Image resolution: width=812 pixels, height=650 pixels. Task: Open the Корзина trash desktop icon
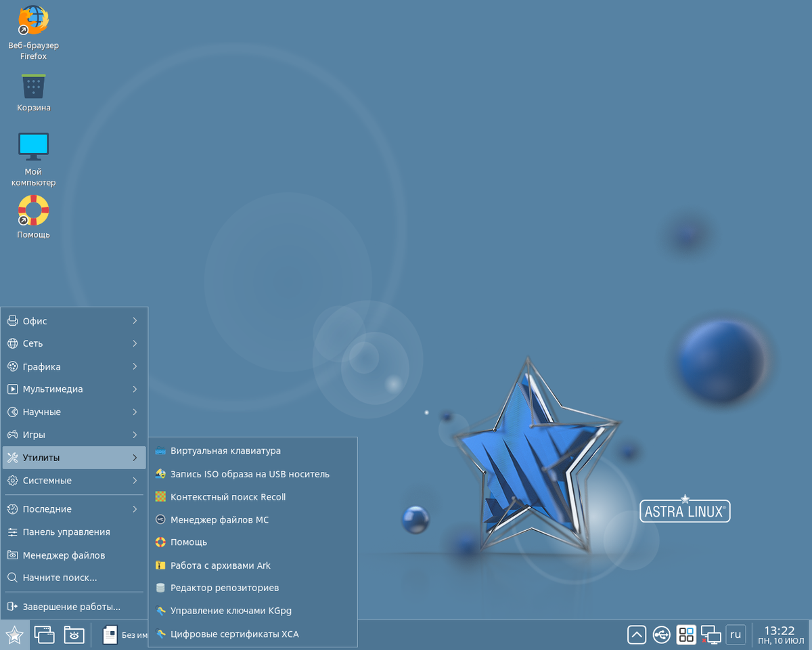33,92
